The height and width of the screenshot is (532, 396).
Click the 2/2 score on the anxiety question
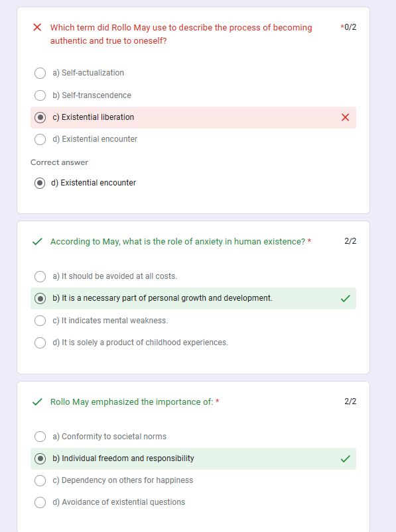coord(350,241)
